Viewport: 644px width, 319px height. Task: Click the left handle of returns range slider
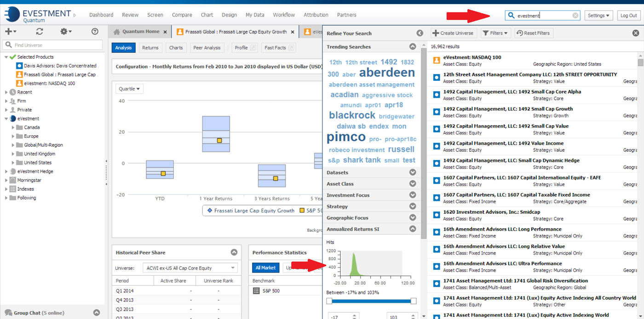[329, 301]
